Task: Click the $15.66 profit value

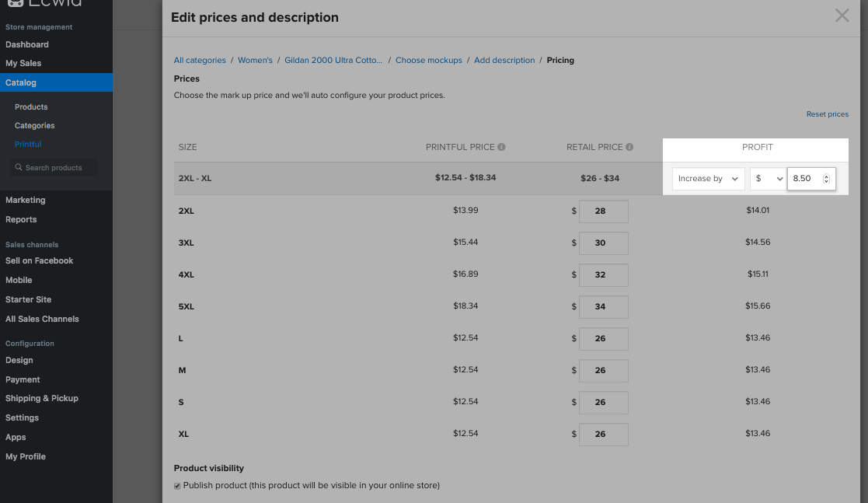Action: [x=758, y=306]
